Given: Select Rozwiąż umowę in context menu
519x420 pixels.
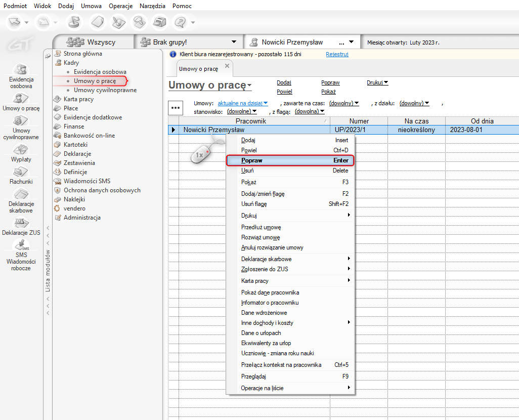Looking at the screenshot, I should 261,237.
